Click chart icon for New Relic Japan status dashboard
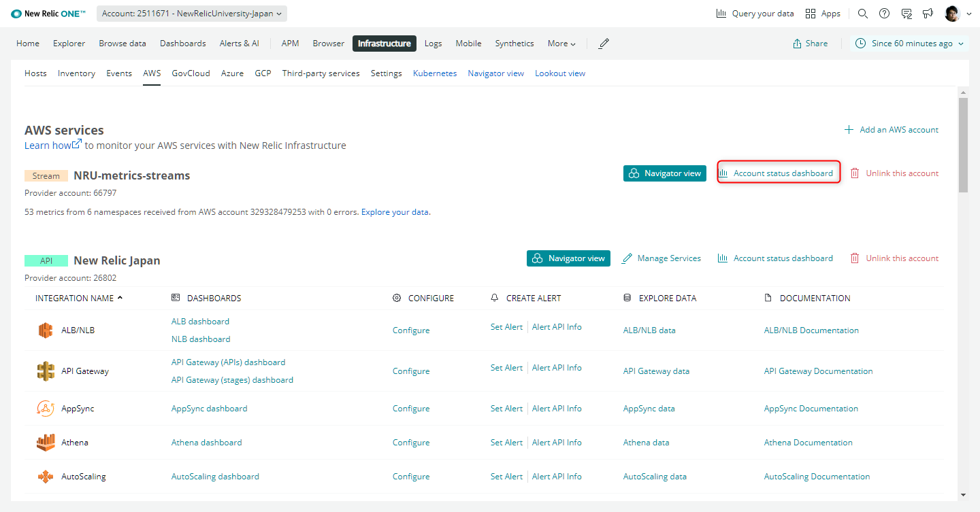The height and width of the screenshot is (512, 980). tap(723, 258)
